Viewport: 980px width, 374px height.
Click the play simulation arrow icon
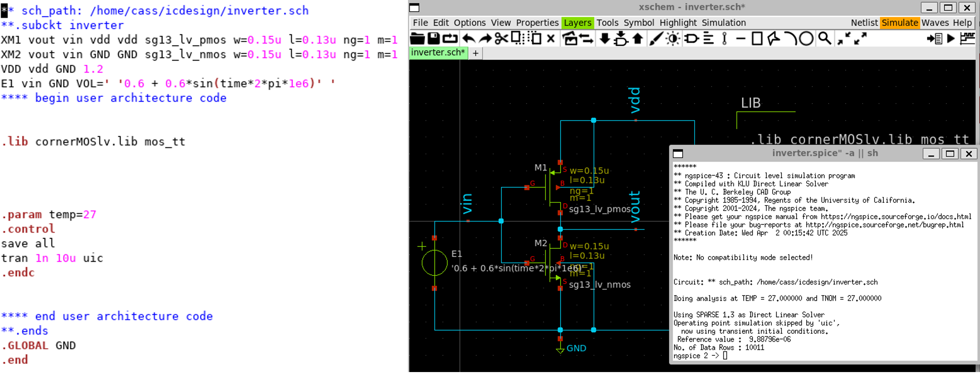coord(951,39)
